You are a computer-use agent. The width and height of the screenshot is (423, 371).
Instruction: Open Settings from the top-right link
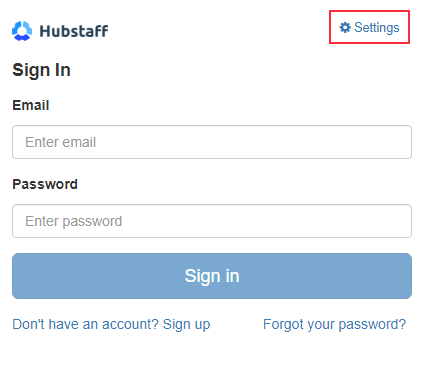[x=369, y=27]
